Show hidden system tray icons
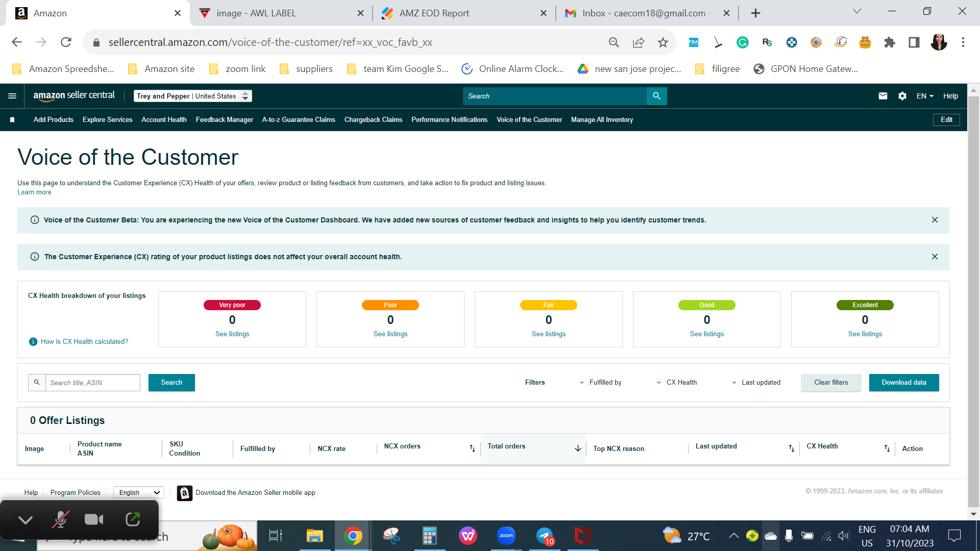Viewport: 980px width, 551px height. click(733, 536)
